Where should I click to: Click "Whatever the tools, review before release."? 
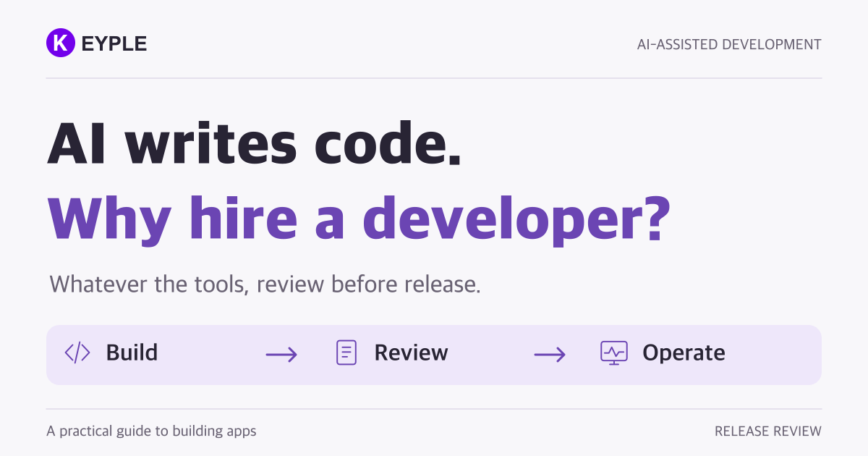265,284
